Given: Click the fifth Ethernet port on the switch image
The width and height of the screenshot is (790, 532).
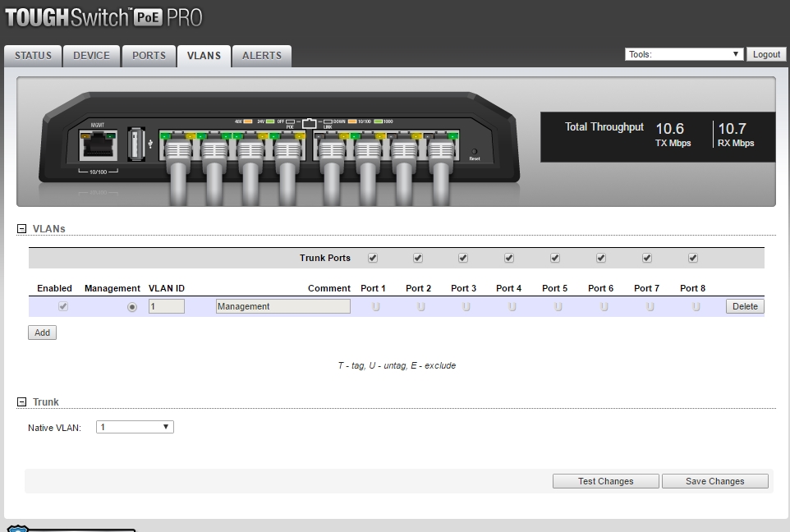Looking at the screenshot, I should tap(331, 148).
